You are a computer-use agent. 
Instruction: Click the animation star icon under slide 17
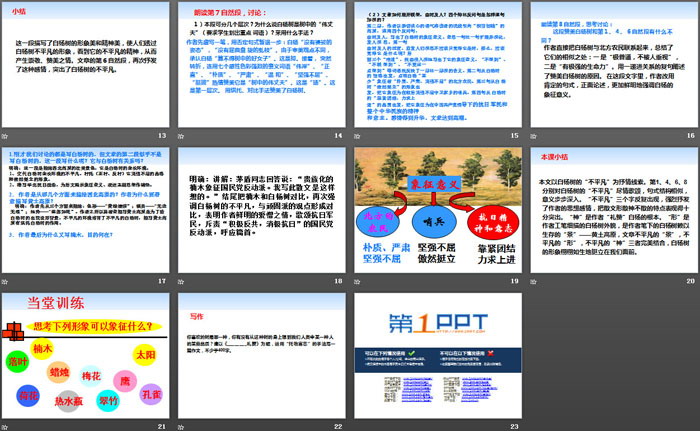coord(4,281)
